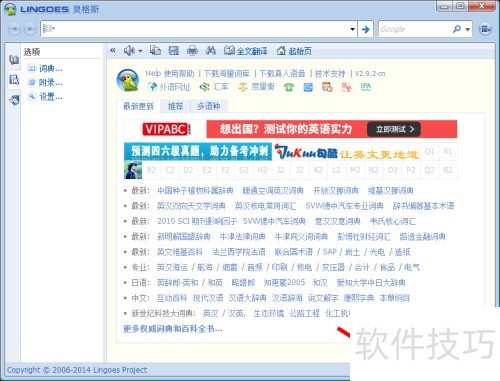Open 中国种子植物科属辞典 link

195,191
